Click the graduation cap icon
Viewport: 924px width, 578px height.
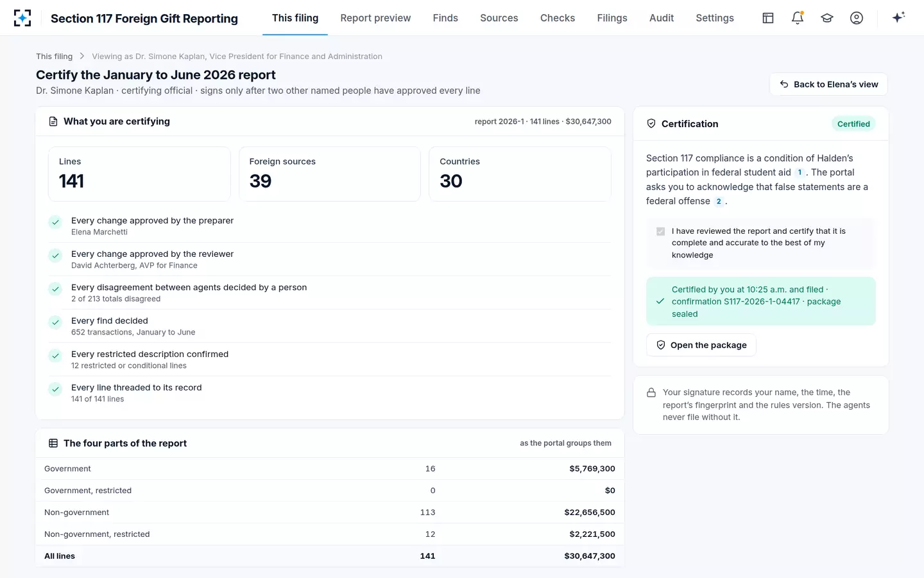[x=827, y=18]
